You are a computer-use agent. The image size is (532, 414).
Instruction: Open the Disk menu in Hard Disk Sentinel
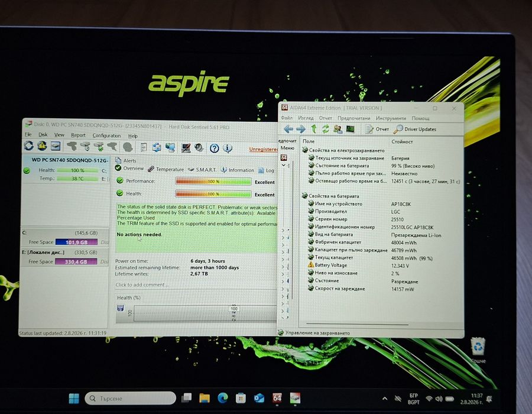43,135
